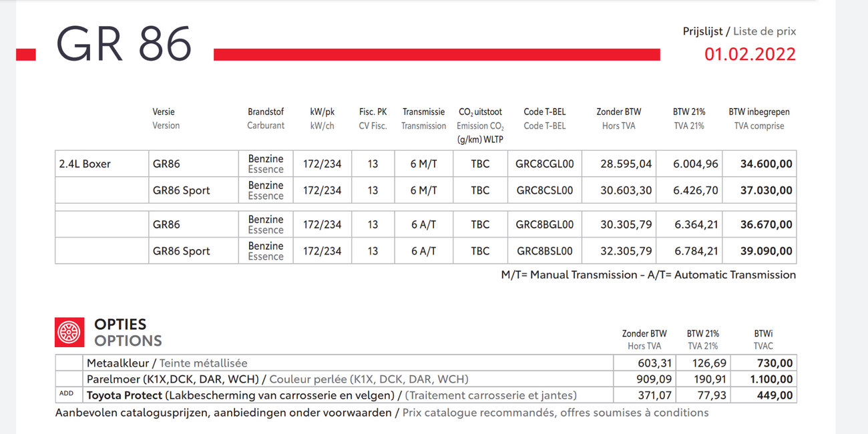
Task: Click the Versie / Version column header
Action: (x=166, y=119)
